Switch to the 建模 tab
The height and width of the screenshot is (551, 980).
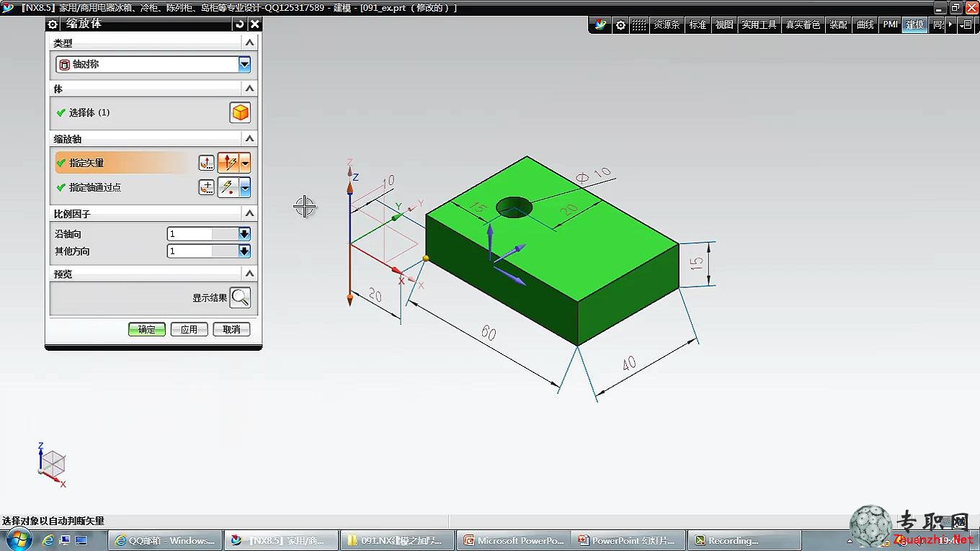click(x=914, y=24)
